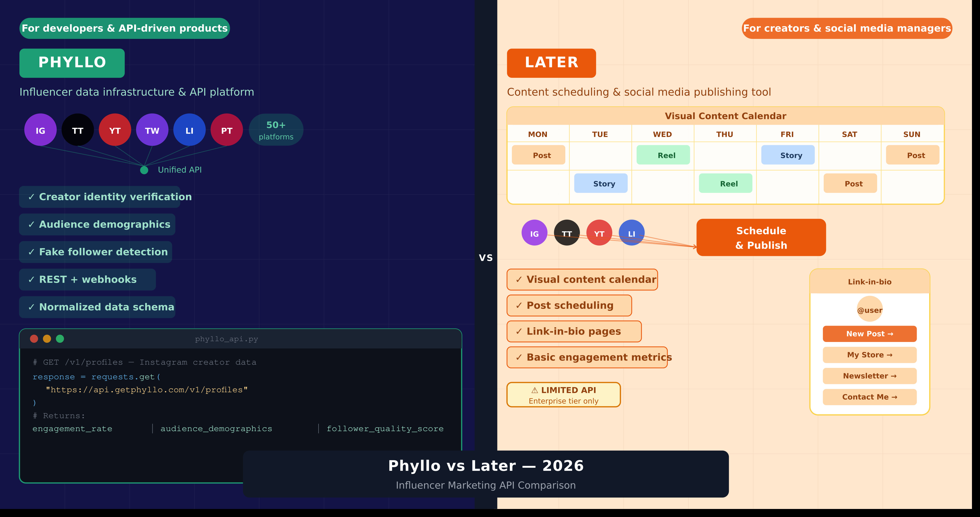Click the api.getphyllo.com URL string
The width and height of the screenshot is (980, 517).
tap(147, 389)
